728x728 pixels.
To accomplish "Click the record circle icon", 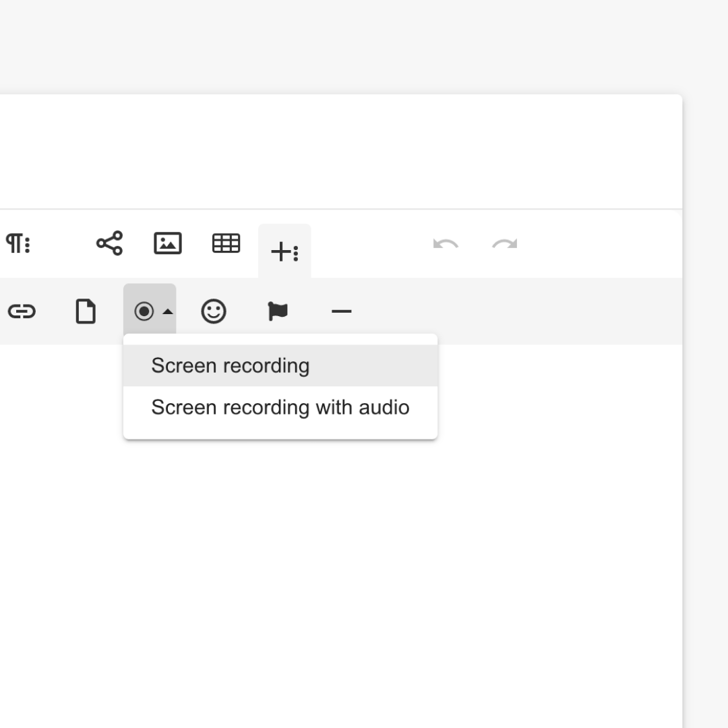I will pyautogui.click(x=144, y=311).
